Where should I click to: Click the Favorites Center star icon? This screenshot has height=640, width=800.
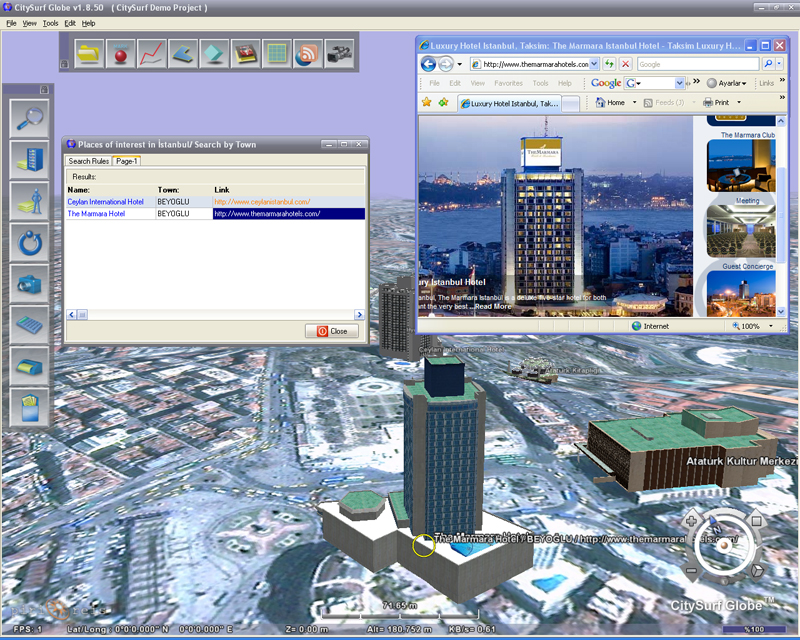[427, 103]
